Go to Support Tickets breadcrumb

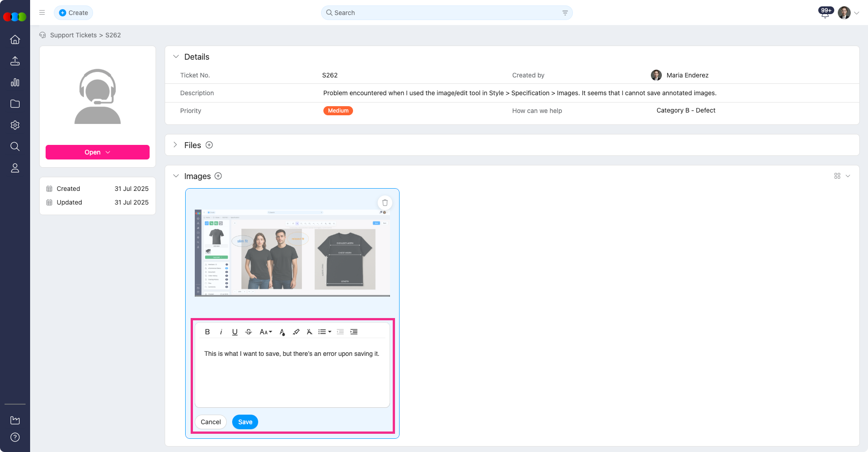click(73, 35)
